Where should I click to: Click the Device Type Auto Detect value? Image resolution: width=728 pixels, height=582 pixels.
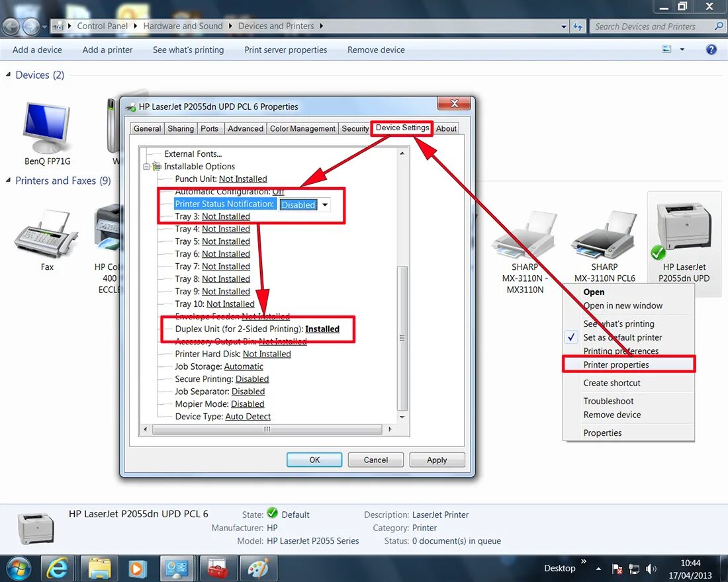248,416
